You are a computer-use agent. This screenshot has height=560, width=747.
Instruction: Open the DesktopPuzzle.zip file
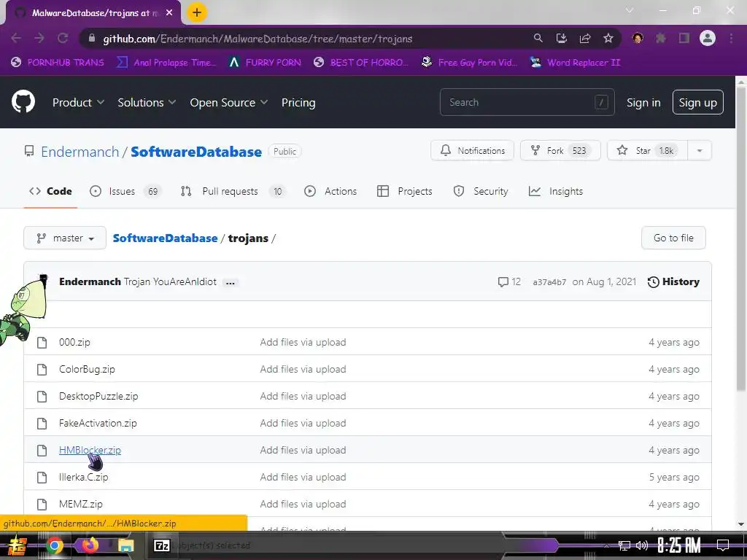coord(98,396)
